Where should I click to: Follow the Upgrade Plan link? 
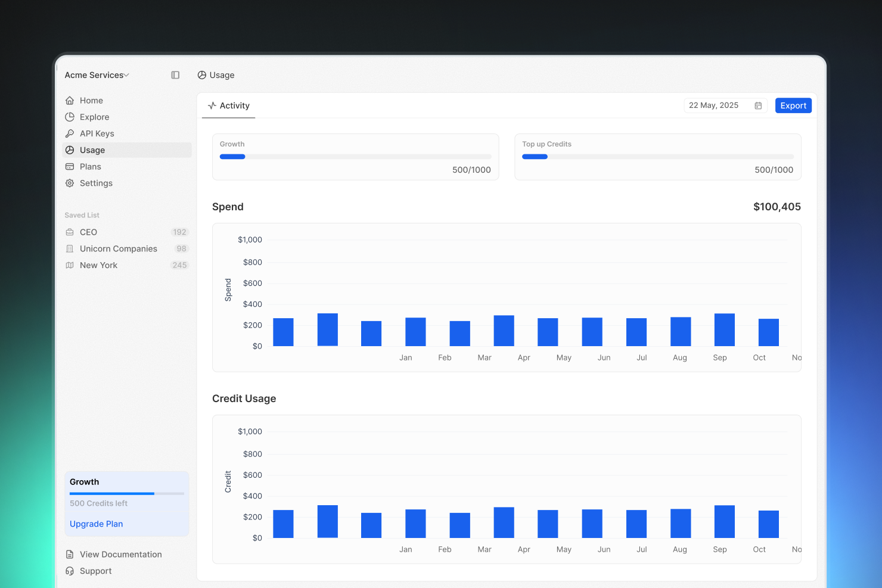(97, 524)
